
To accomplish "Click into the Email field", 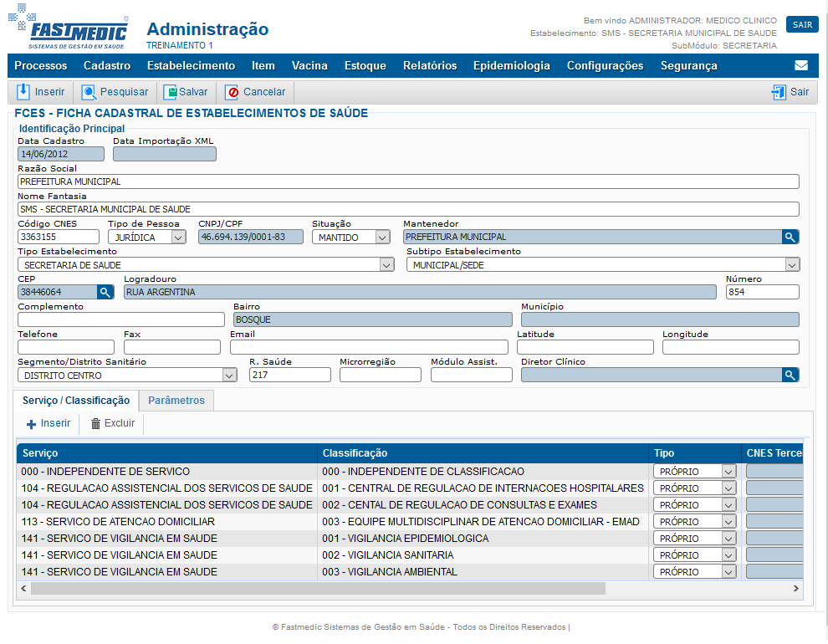I will point(369,347).
